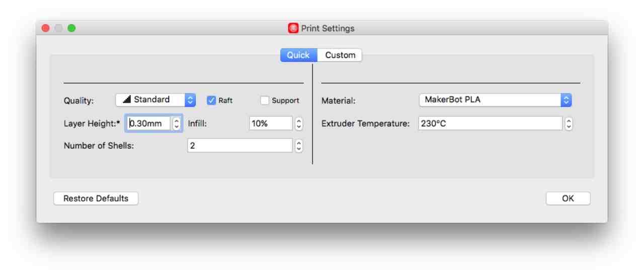Select the Quick tab

[298, 55]
